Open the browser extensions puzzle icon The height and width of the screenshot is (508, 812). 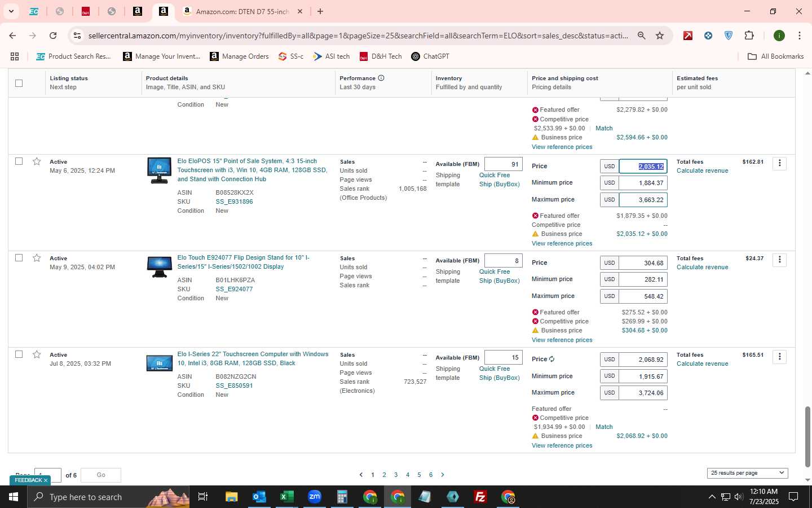(x=749, y=36)
